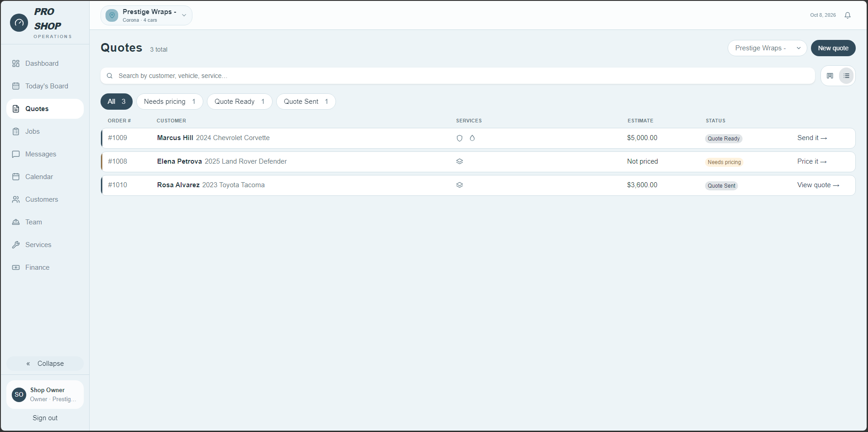Viewport: 868px width, 432px height.
Task: Go to Today's Board
Action: (x=45, y=86)
